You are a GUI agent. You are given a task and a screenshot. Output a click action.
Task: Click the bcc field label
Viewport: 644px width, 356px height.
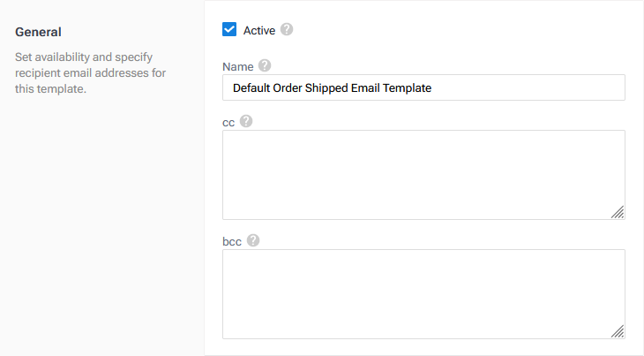tap(232, 241)
